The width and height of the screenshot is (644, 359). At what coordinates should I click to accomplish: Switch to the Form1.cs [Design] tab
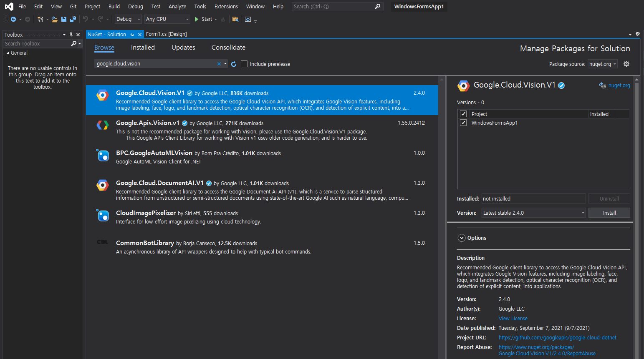[167, 34]
